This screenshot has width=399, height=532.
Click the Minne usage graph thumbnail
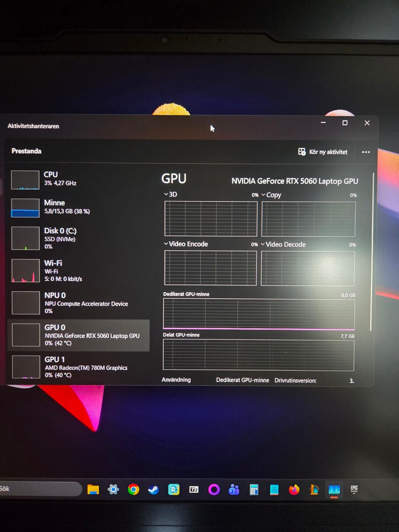tap(25, 208)
